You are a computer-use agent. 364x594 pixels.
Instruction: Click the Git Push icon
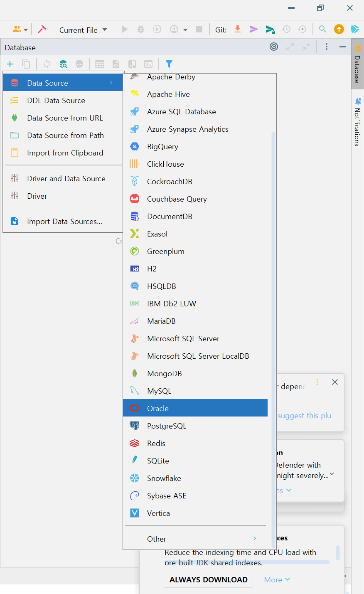click(270, 30)
